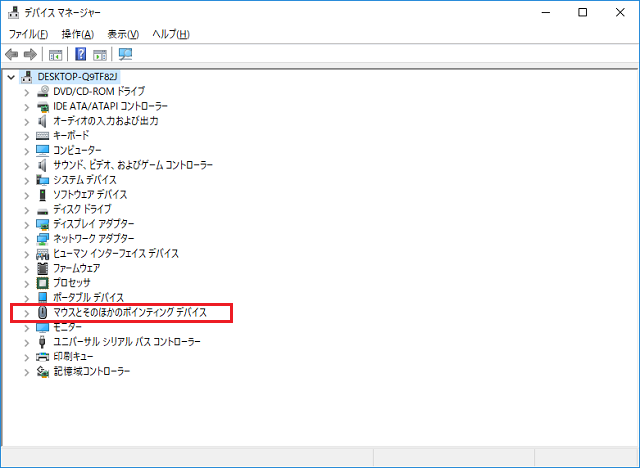Screen dimensions: 640x468
Task: Expand the プロセッサ category arrow
Action: 27,284
